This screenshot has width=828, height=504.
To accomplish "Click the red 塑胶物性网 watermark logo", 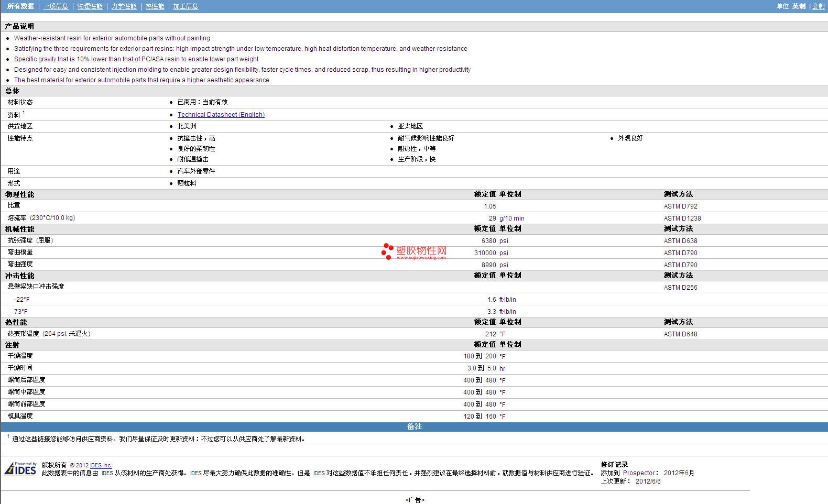I will [x=414, y=252].
